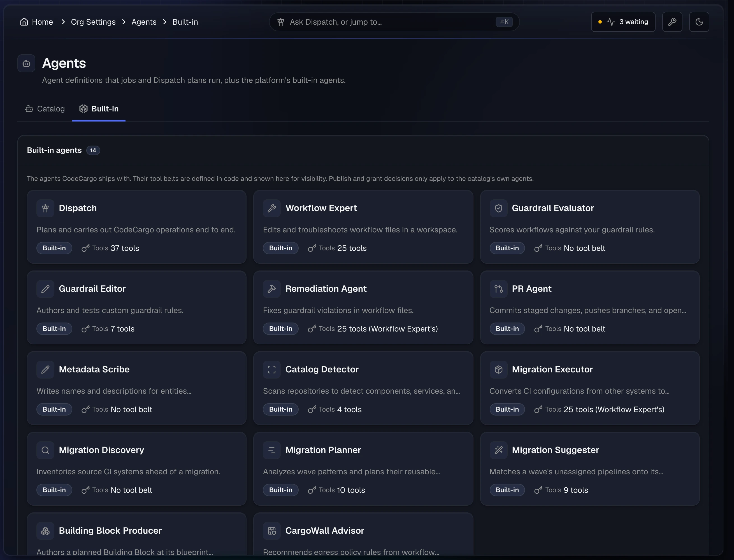This screenshot has height=560, width=734.
Task: Click the 14 count badge
Action: [93, 150]
